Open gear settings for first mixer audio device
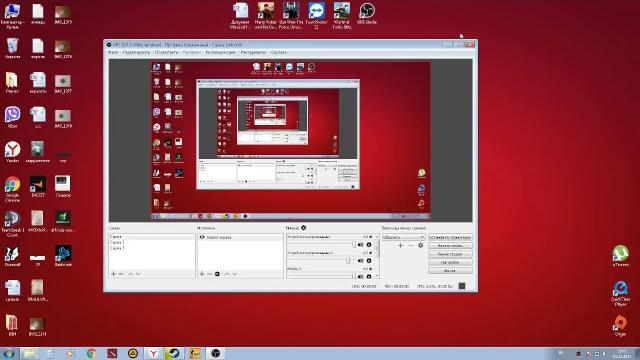 369,245
